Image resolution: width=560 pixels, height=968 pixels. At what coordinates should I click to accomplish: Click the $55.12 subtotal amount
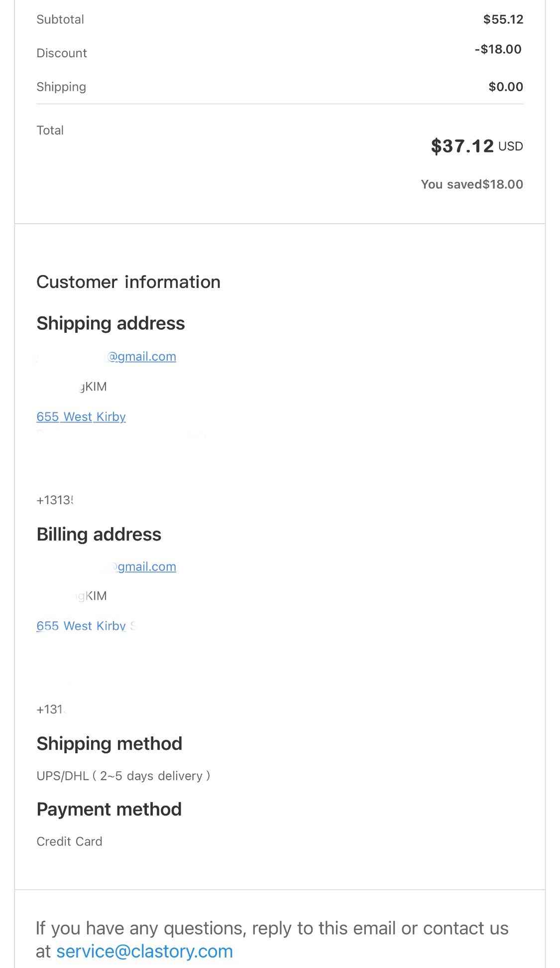pyautogui.click(x=503, y=19)
